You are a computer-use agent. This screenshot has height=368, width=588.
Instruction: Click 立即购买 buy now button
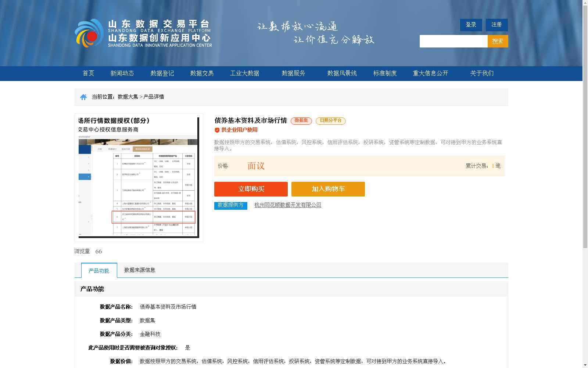click(x=251, y=189)
